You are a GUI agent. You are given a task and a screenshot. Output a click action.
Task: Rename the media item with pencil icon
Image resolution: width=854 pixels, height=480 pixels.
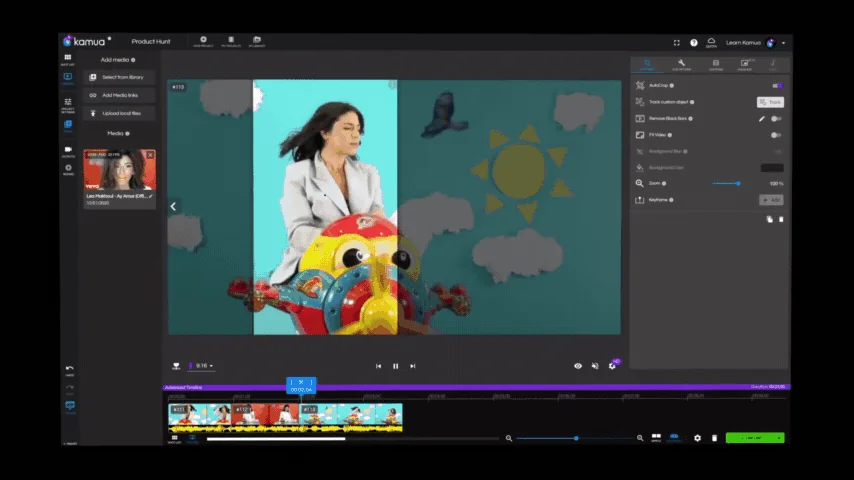coord(151,196)
